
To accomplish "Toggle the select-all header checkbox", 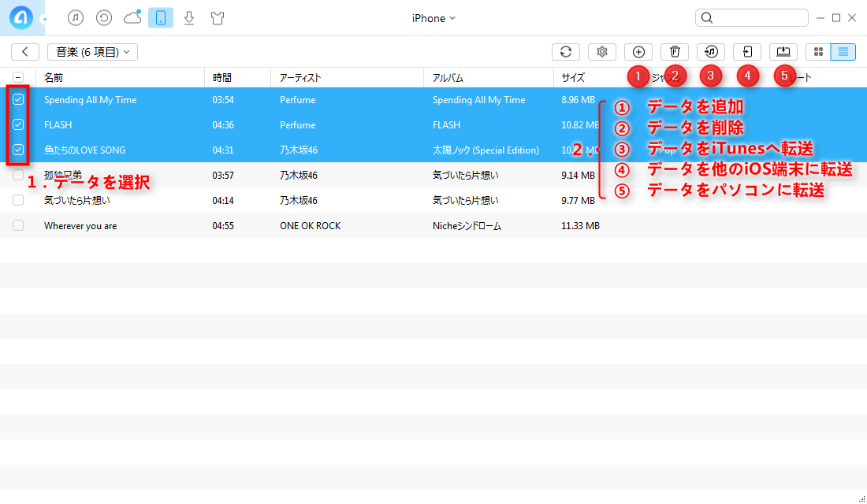I will [x=18, y=77].
